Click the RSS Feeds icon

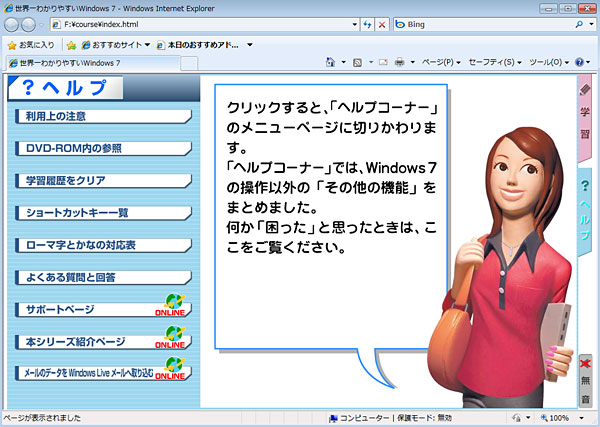[x=357, y=62]
